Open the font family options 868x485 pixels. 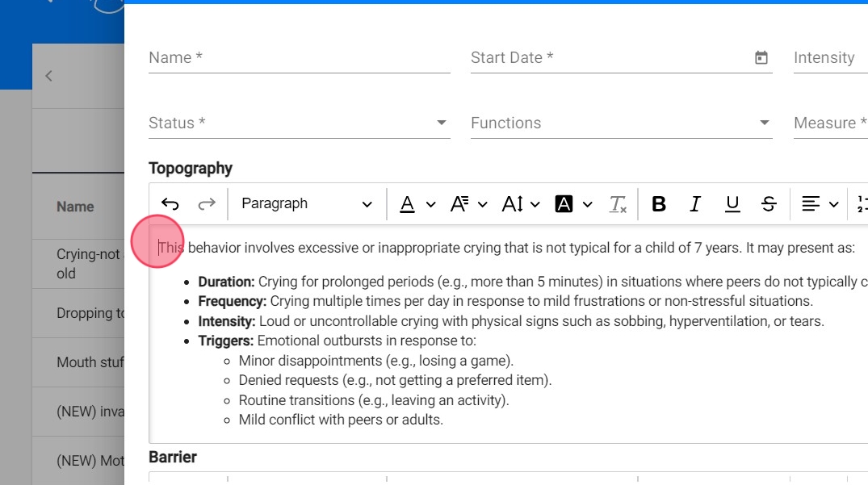pos(469,204)
